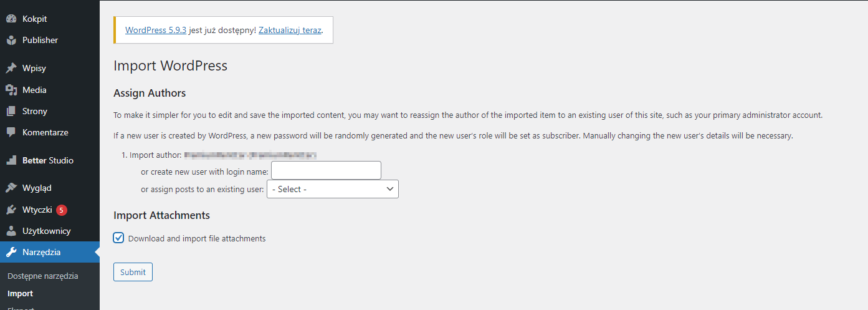The width and height of the screenshot is (868, 310).
Task: Click the Wpisy pushpin icon
Action: pyautogui.click(x=11, y=68)
